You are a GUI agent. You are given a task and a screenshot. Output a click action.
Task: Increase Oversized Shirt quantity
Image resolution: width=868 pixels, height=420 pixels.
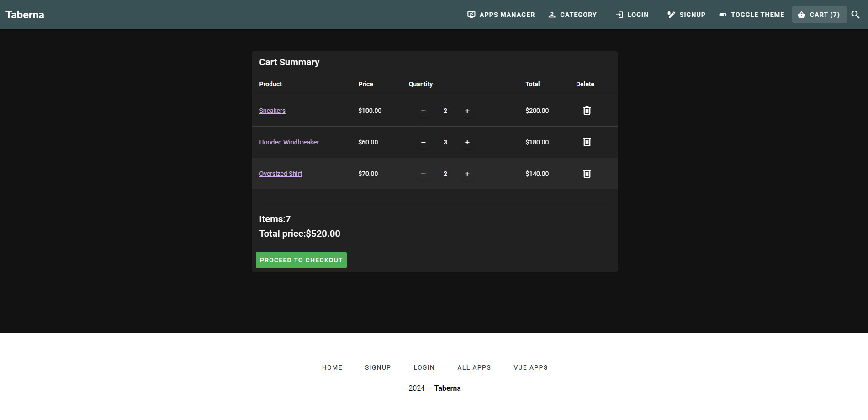pos(467,174)
